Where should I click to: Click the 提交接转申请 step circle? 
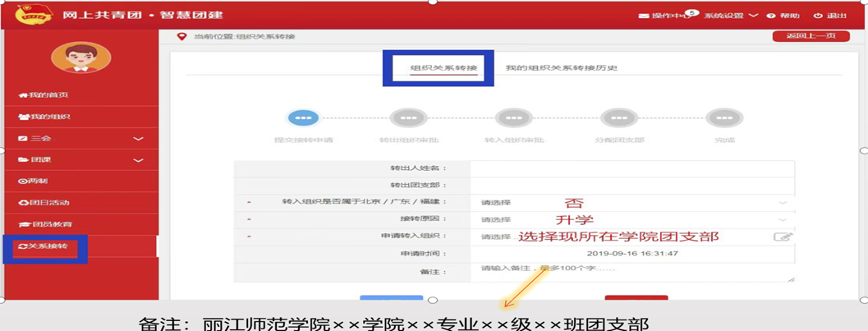click(304, 118)
